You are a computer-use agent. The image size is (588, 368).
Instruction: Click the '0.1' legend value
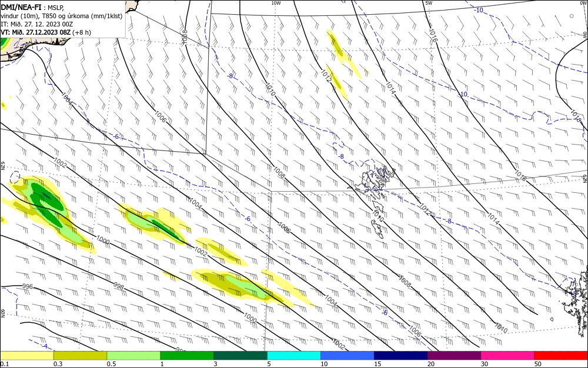coord(5,364)
